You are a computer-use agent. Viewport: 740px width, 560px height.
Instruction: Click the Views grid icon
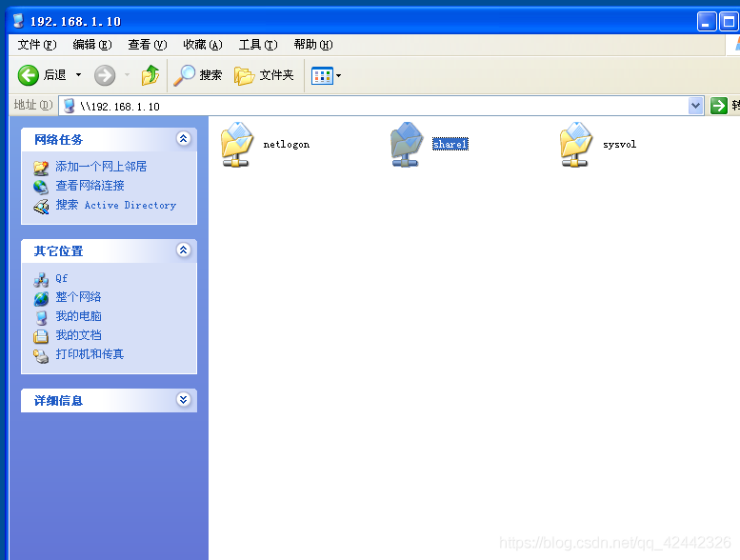[322, 75]
